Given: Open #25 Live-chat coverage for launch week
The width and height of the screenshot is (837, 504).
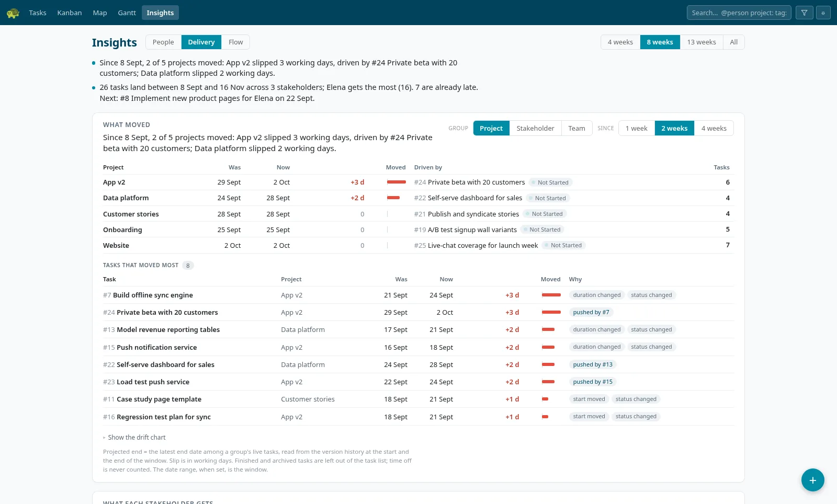Looking at the screenshot, I should (x=476, y=245).
